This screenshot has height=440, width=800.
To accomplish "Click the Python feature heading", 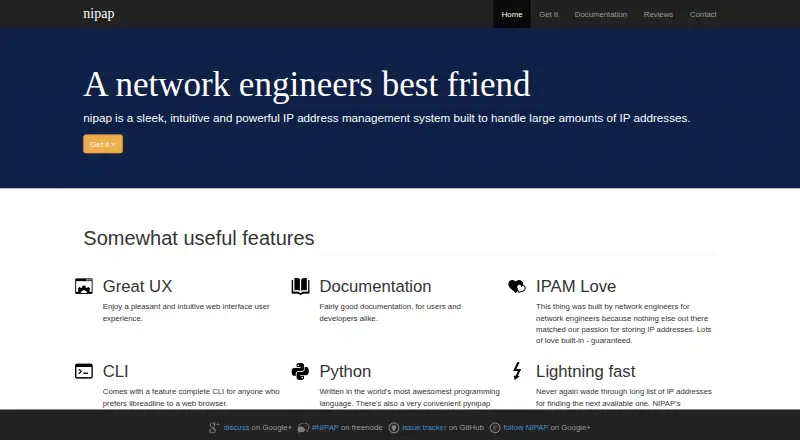I will 345,371.
